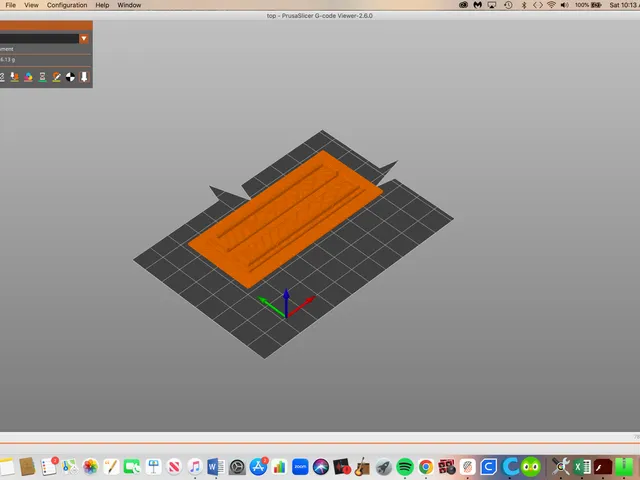Open the File menu
The image size is (640, 480).
pos(11,5)
